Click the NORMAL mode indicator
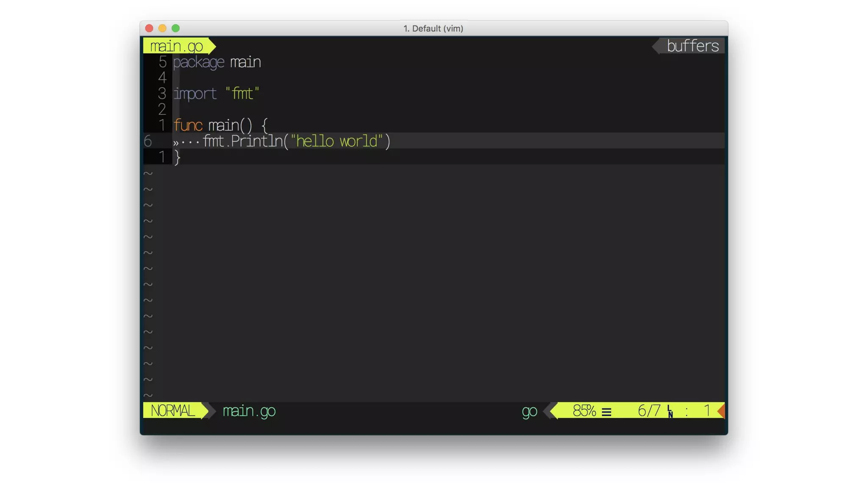 click(x=173, y=410)
